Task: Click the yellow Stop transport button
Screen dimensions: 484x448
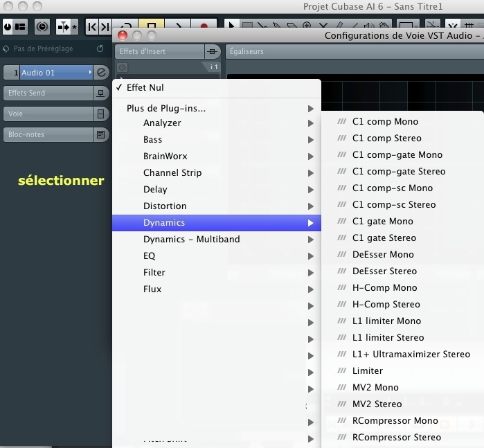Action: click(x=151, y=24)
